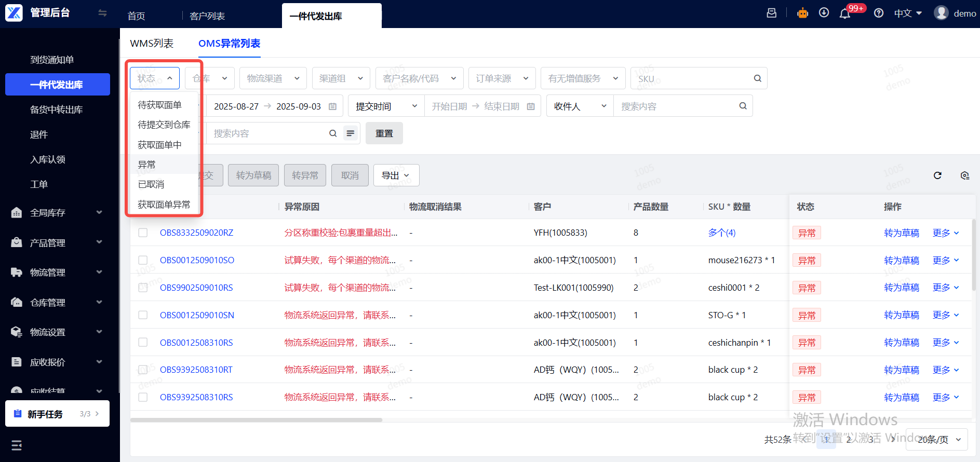The image size is (980, 462).
Task: Click the notification bell icon
Action: (x=844, y=13)
